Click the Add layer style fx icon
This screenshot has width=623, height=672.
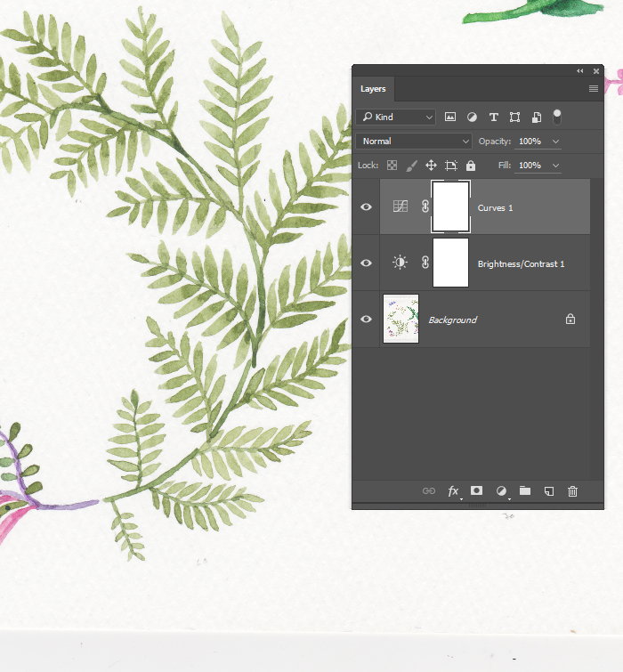tap(453, 490)
